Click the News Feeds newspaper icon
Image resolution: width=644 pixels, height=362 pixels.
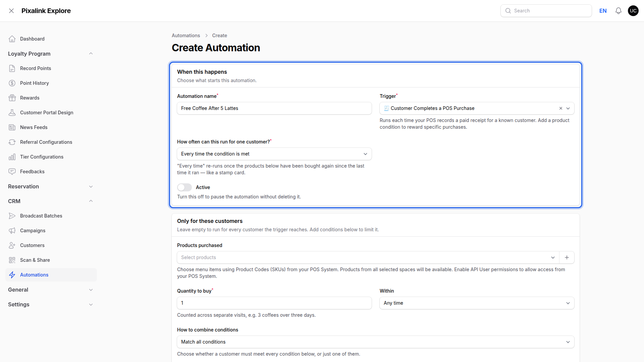click(x=12, y=127)
